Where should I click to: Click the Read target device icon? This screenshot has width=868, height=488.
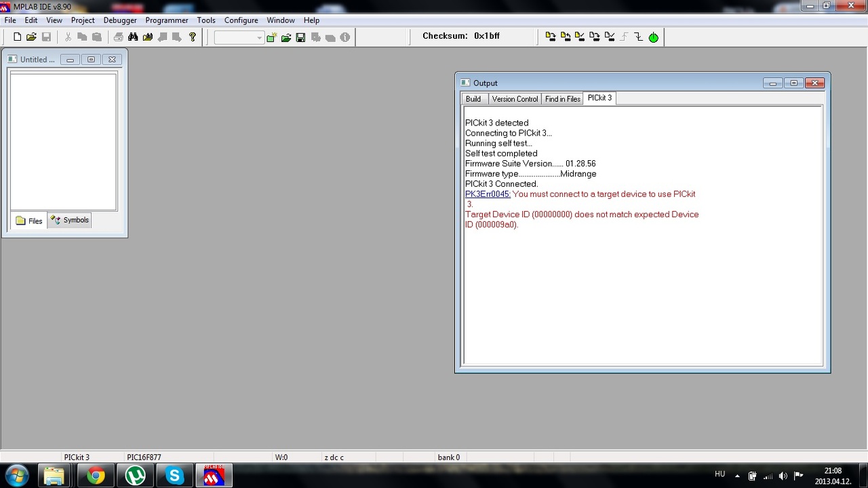[566, 37]
